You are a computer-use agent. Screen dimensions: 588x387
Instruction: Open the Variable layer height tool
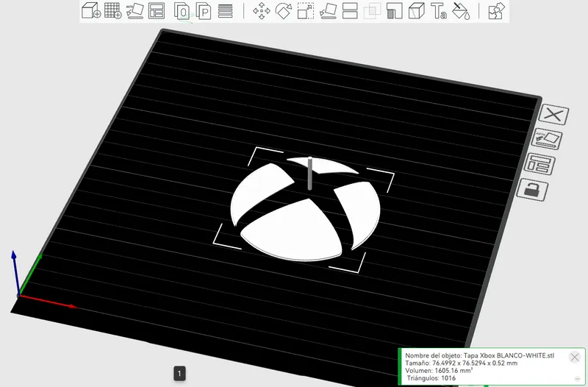click(225, 11)
